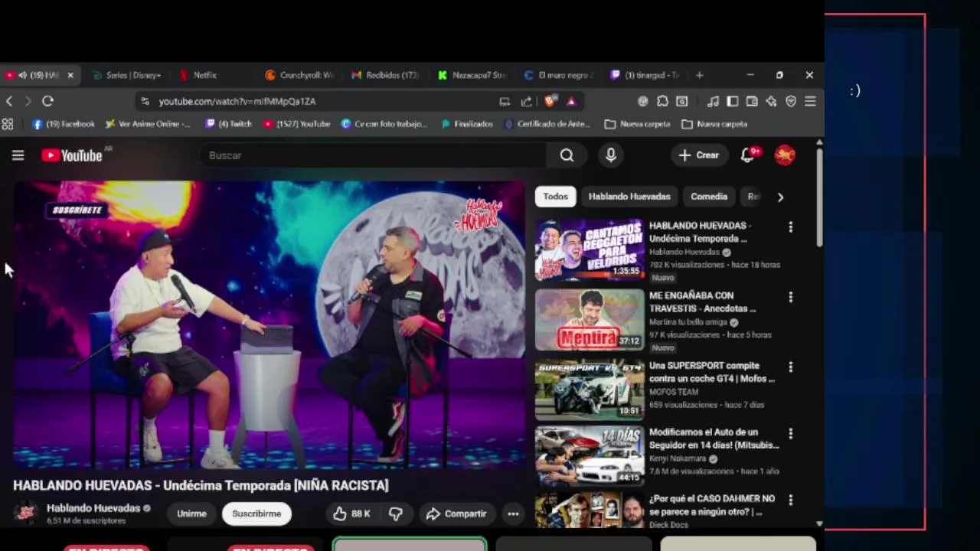Open the Dieck Docs channel name
Image resolution: width=980 pixels, height=551 pixels.
coord(668,525)
